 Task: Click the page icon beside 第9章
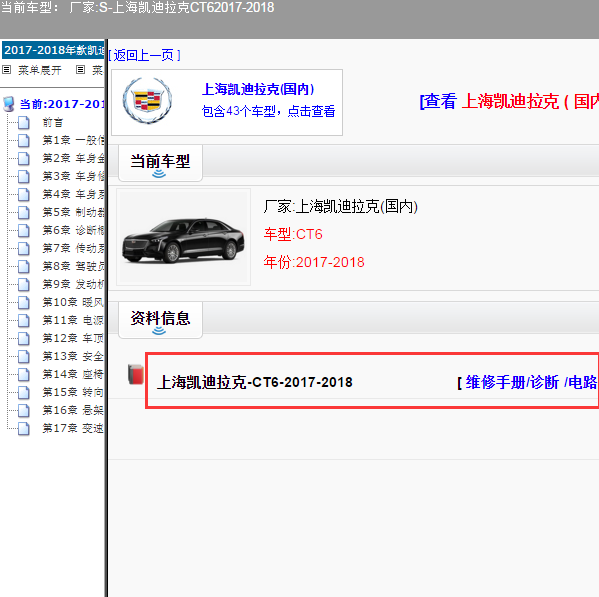pos(24,285)
